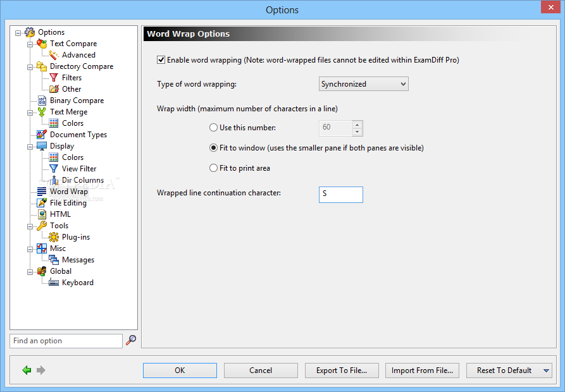Click the Plug-ins gear icon
565x392 pixels.
click(54, 237)
